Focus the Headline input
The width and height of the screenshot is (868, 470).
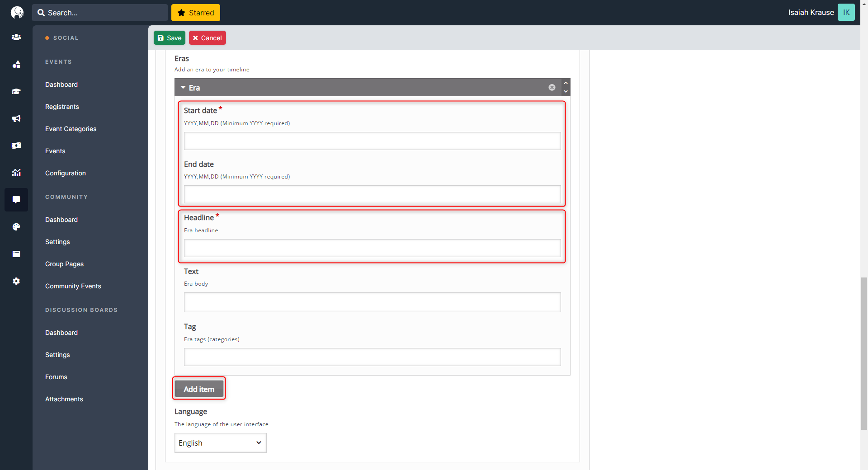coord(372,248)
